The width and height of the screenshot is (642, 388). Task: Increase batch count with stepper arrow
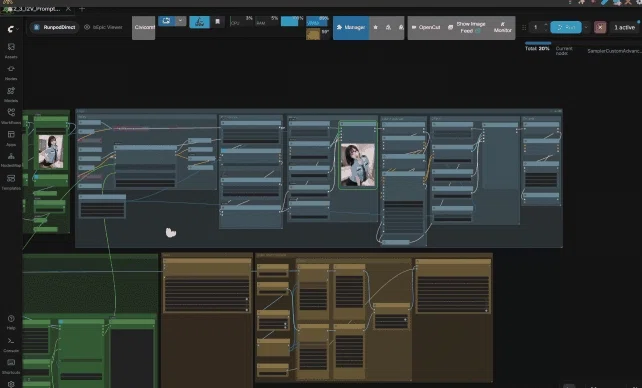[546, 25]
